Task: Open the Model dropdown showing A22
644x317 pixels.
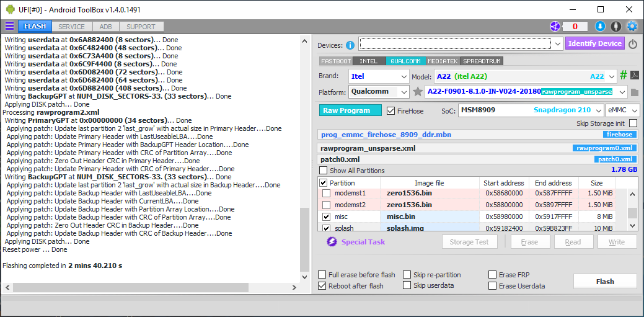Action: pos(612,76)
